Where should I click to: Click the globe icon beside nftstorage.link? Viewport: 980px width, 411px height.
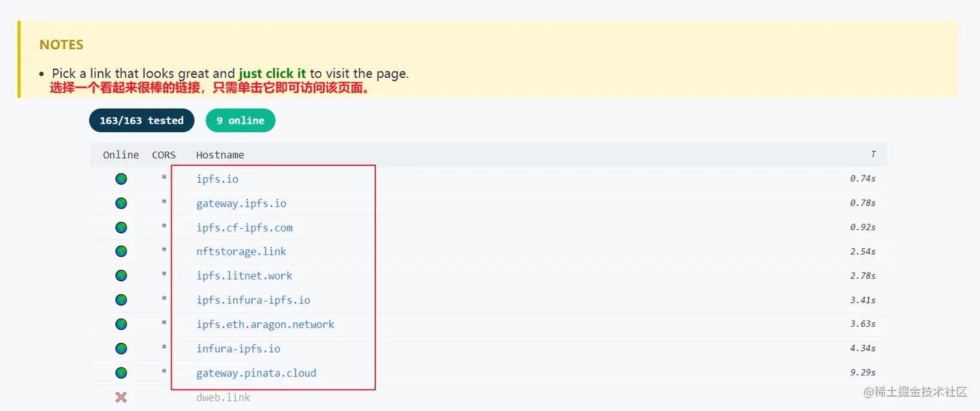pos(121,252)
